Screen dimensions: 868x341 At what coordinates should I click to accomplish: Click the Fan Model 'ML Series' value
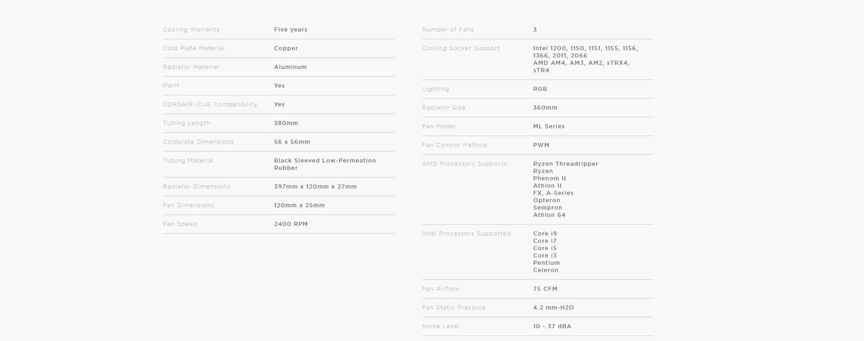tap(549, 126)
